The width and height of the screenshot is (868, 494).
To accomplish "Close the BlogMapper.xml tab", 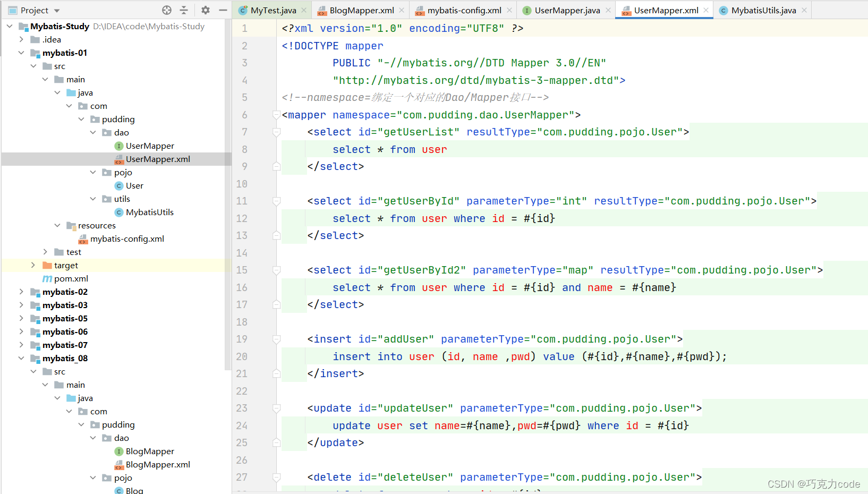I will click(x=402, y=10).
